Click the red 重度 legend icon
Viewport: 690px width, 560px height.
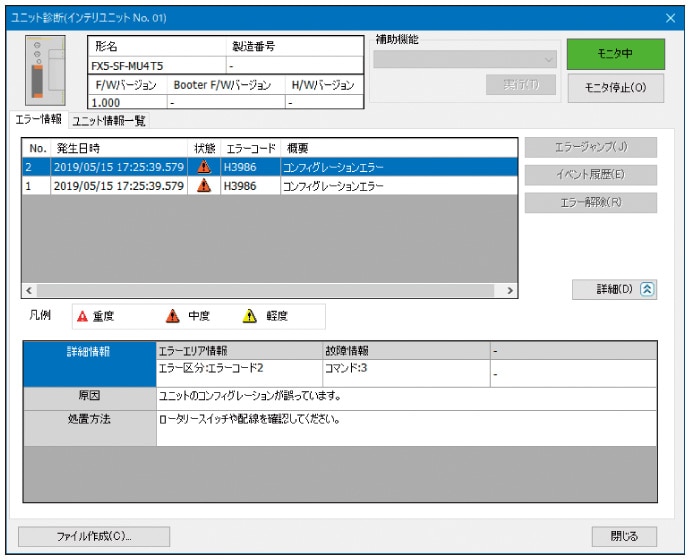[83, 316]
